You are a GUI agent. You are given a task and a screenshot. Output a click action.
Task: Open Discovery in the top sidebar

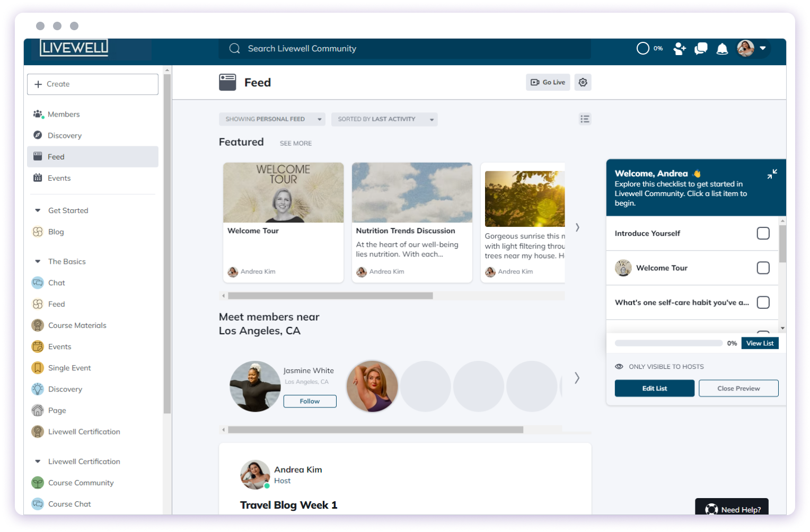(x=93, y=135)
